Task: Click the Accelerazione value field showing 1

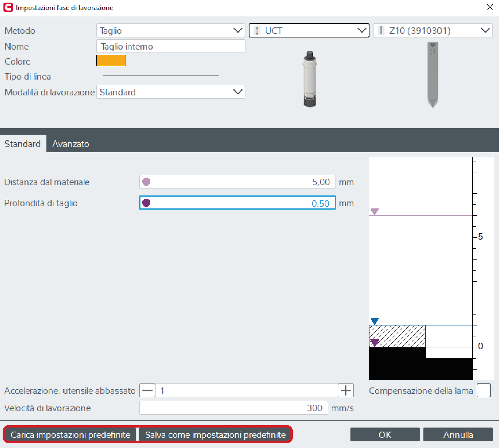Action: coord(247,390)
